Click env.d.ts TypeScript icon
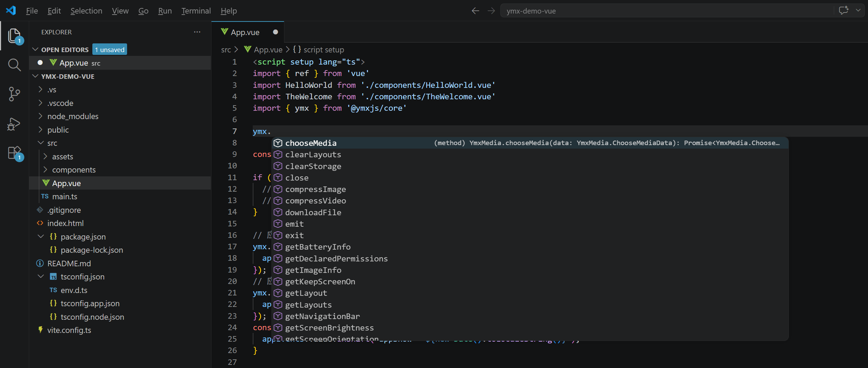Viewport: 868px width, 368px height. click(x=53, y=290)
